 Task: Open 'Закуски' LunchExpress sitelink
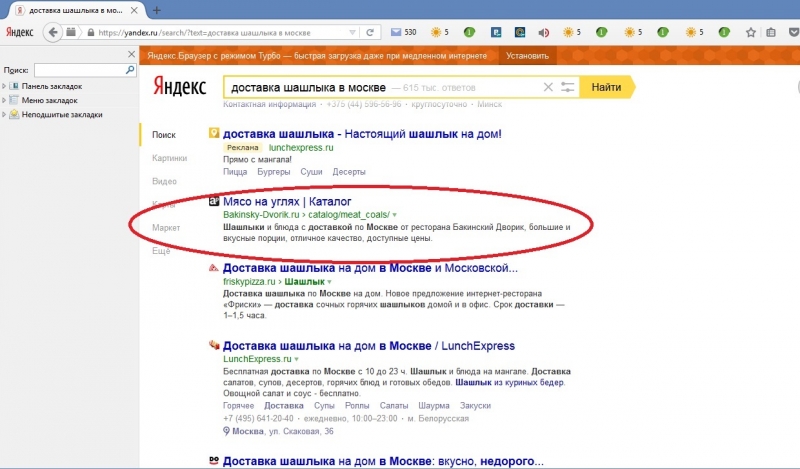pyautogui.click(x=475, y=406)
